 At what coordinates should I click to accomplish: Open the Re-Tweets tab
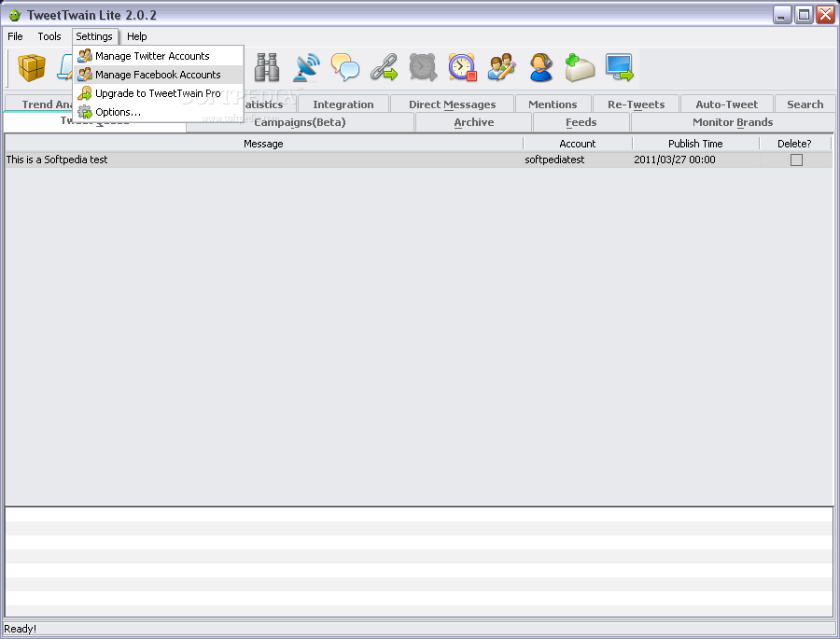636,104
